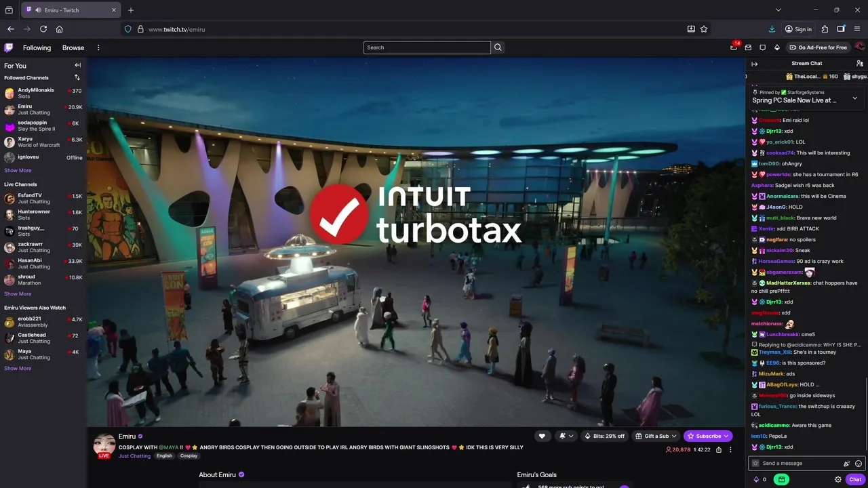Click the channel points diamond balance
This screenshot has height=488, width=868.
759,479
